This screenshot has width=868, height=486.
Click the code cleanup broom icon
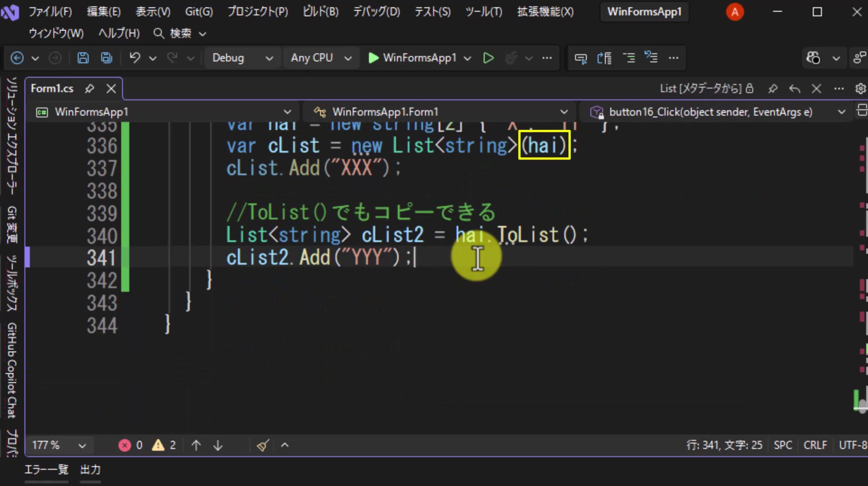pos(263,445)
